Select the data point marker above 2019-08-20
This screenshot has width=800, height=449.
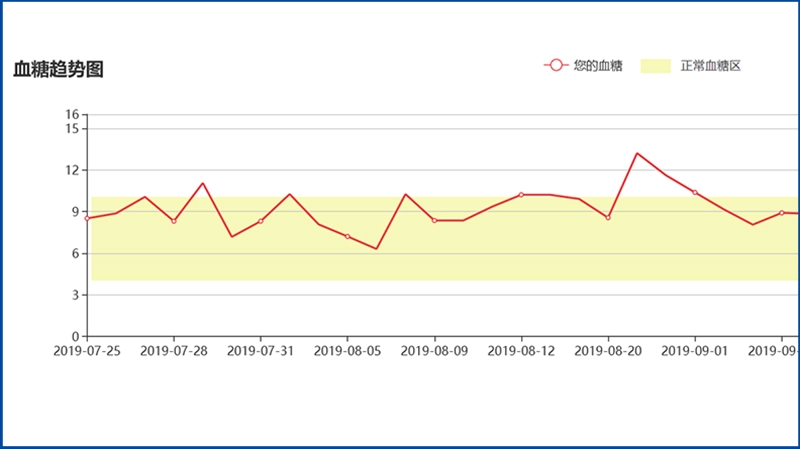point(608,217)
